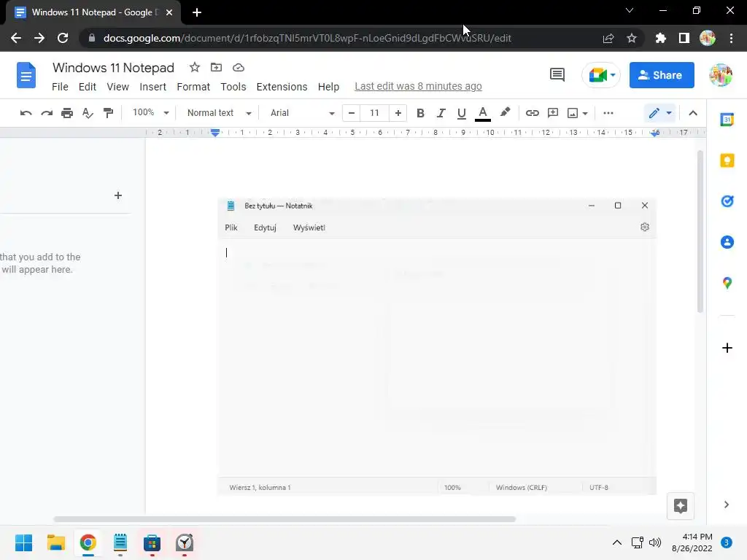747x560 pixels.
Task: Open the Arial font dropdown
Action: (x=302, y=113)
